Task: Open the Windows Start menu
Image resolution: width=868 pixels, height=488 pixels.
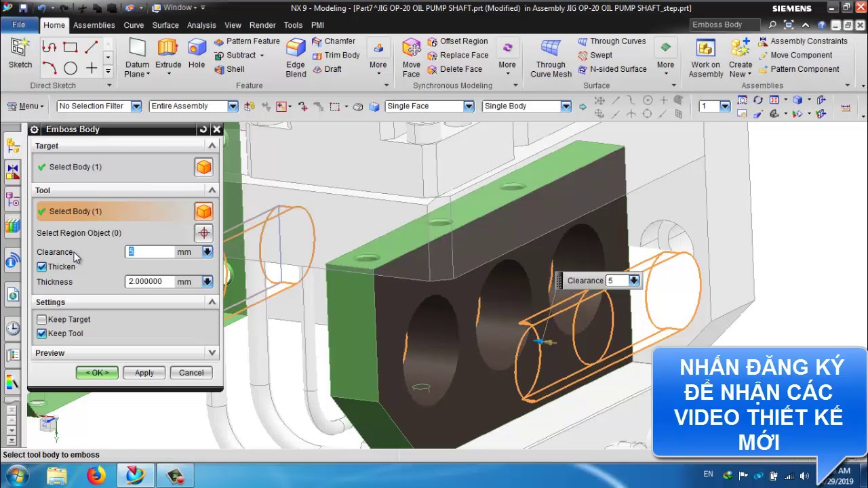Action: pyautogui.click(x=16, y=476)
